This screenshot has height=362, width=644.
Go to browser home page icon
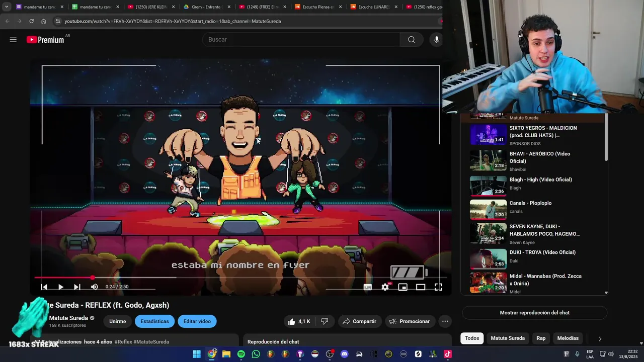click(x=44, y=21)
